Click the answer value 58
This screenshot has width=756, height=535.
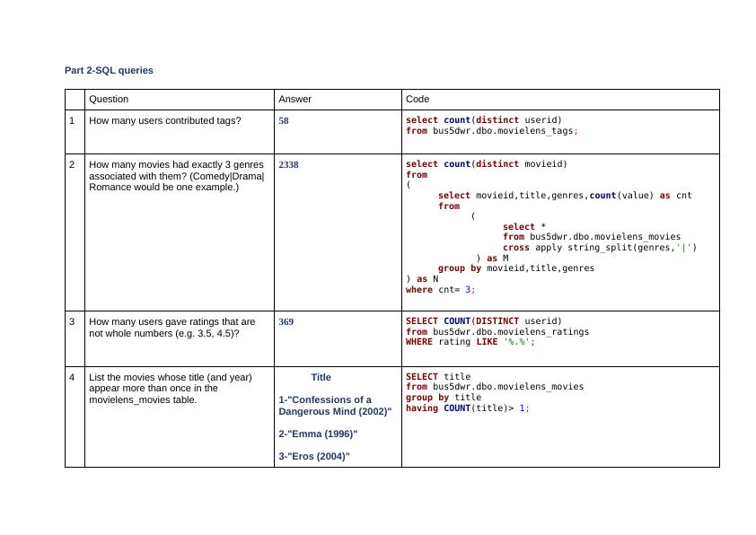[284, 120]
